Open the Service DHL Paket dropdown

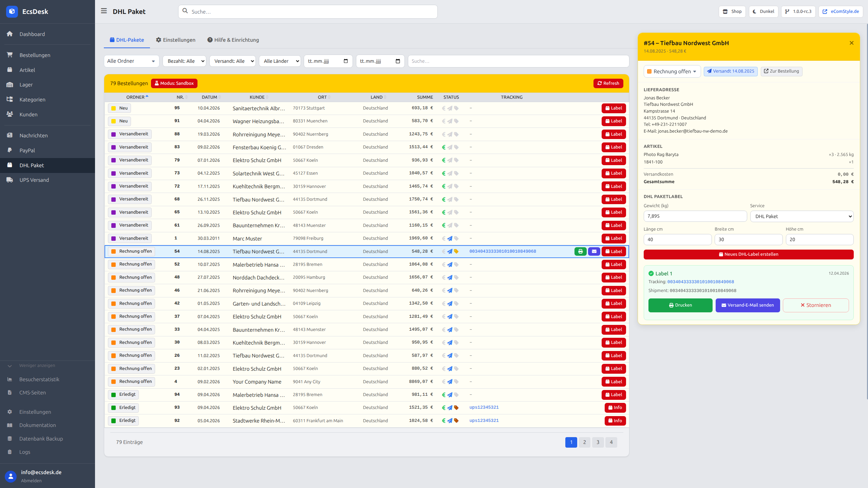801,216
